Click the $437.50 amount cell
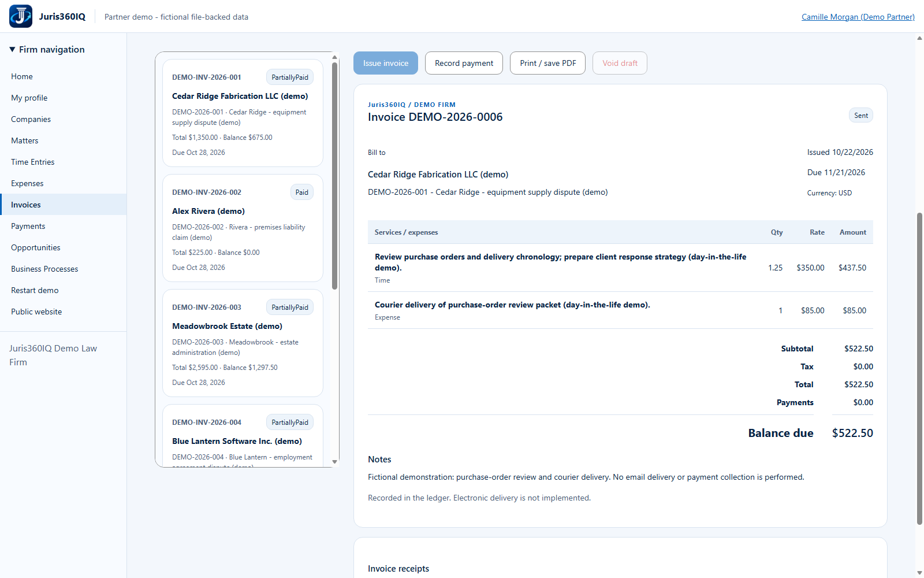The height and width of the screenshot is (578, 924). 852,268
